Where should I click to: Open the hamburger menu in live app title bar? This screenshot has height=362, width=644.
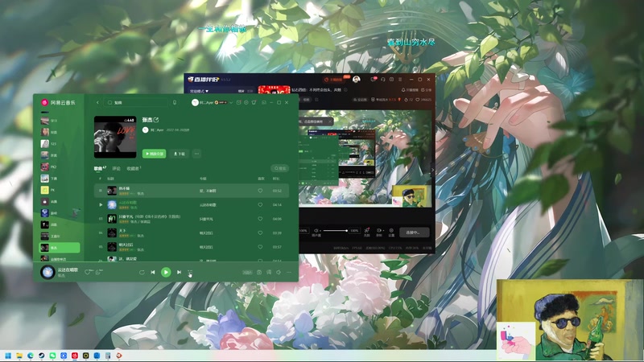[x=400, y=79]
